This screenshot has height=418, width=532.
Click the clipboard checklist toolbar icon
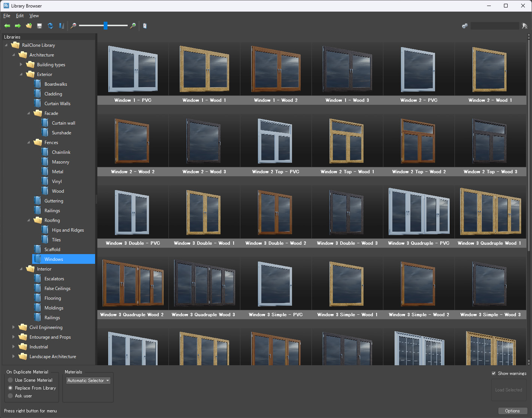(x=145, y=26)
